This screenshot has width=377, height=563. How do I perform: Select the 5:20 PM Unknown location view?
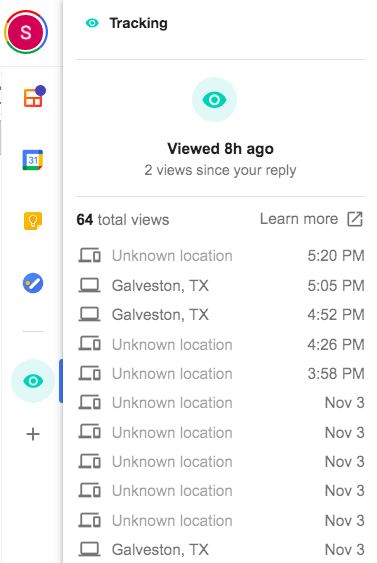pyautogui.click(x=221, y=256)
